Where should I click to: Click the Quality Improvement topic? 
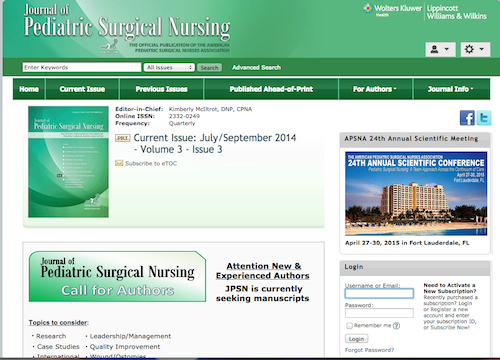click(125, 347)
